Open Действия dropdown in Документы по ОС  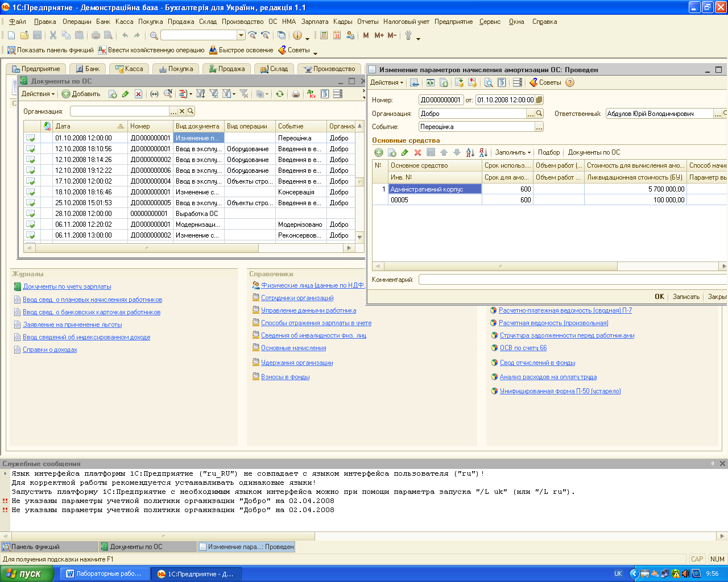pos(38,94)
